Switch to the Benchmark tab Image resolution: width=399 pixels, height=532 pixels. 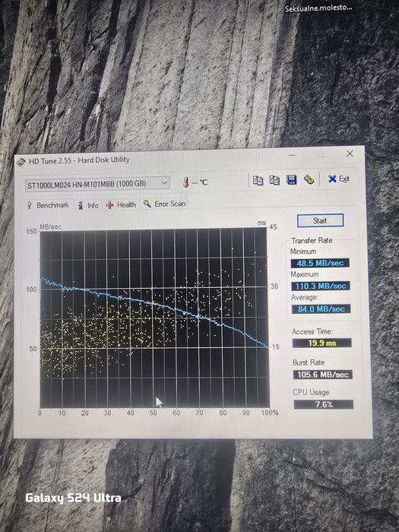(x=48, y=205)
